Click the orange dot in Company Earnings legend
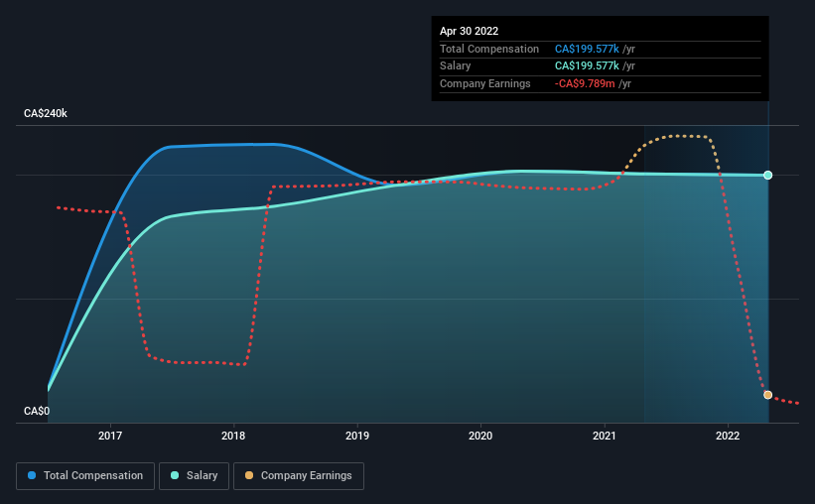This screenshot has height=504, width=815. 249,475
